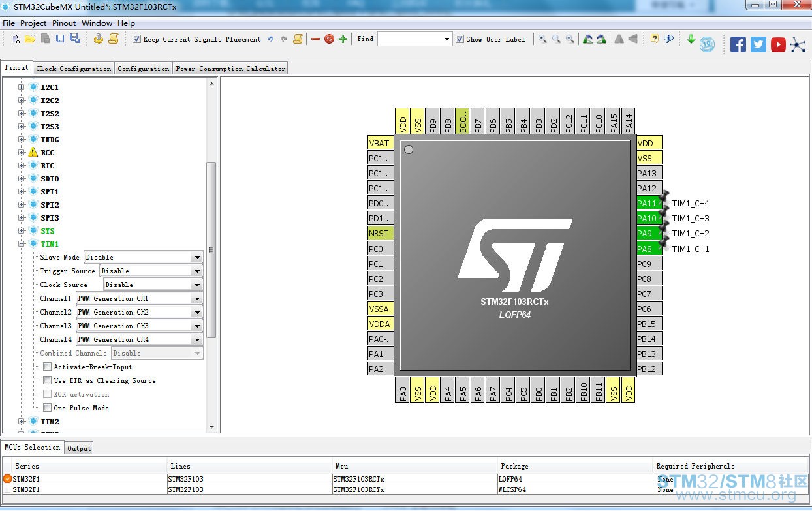The height and width of the screenshot is (511, 812).
Task: Click the Save Project floppy icon
Action: click(x=60, y=39)
